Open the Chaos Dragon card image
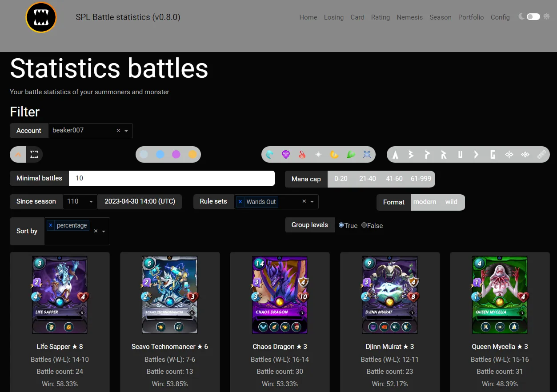This screenshot has width=557, height=392. pos(280,295)
